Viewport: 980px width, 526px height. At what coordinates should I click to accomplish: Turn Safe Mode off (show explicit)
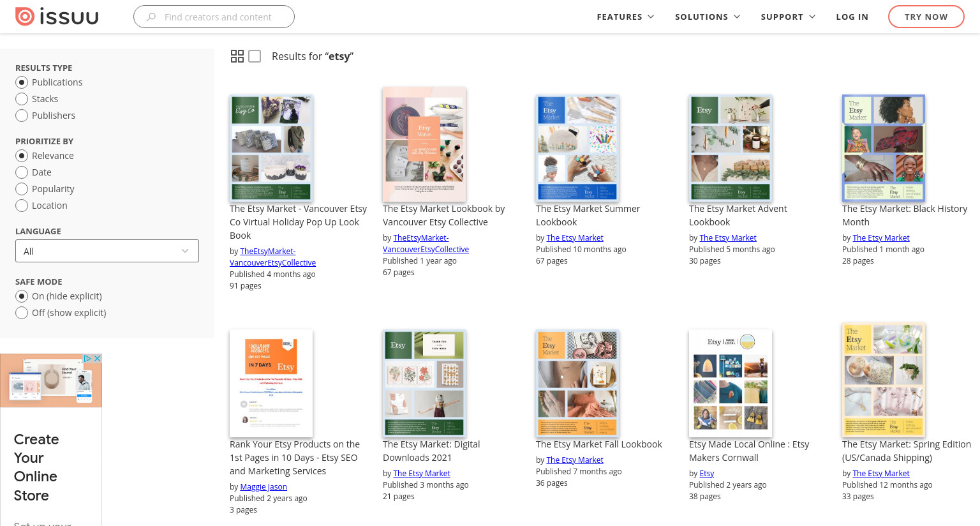tap(22, 313)
